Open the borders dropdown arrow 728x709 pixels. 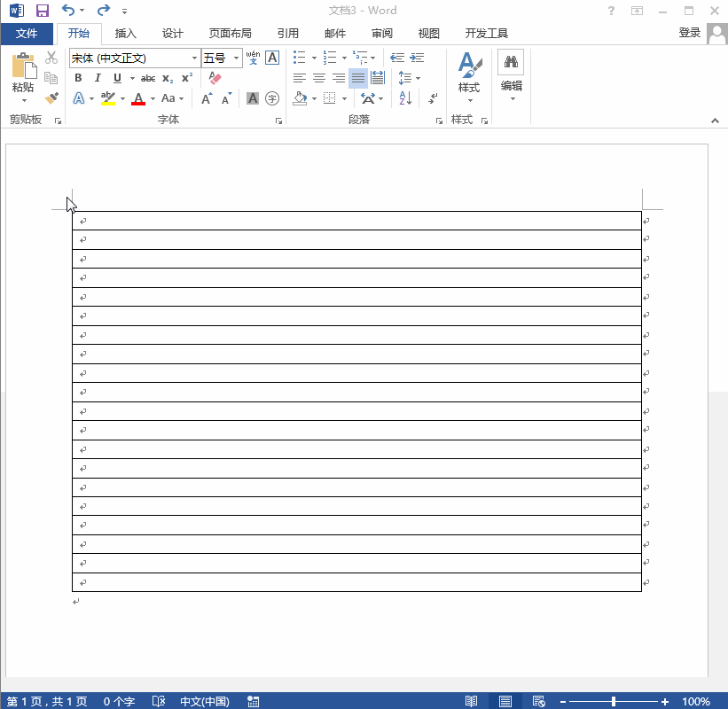[345, 98]
